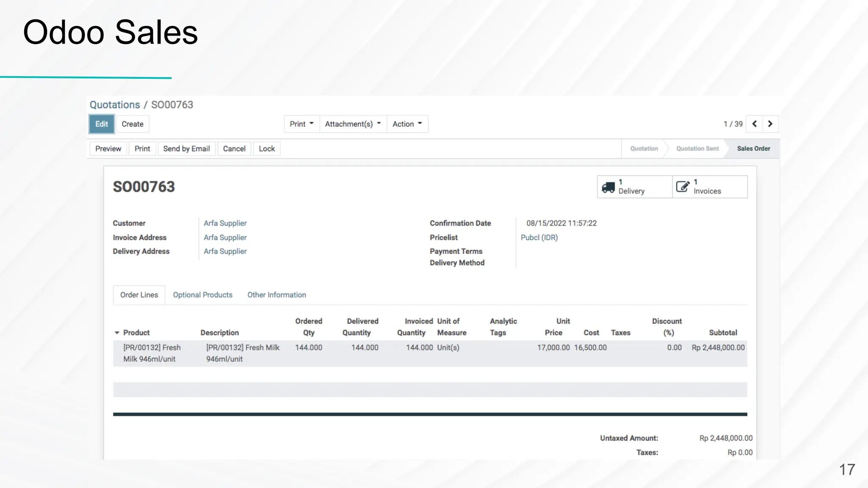Click the Print button beside Preview
The height and width of the screenshot is (488, 868).
click(x=142, y=149)
